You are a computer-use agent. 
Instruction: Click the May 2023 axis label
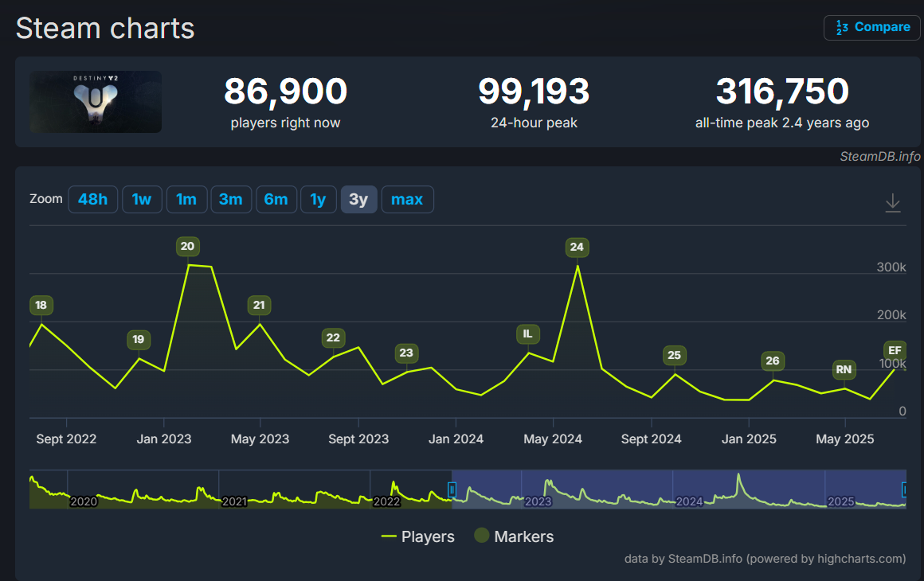click(x=260, y=439)
